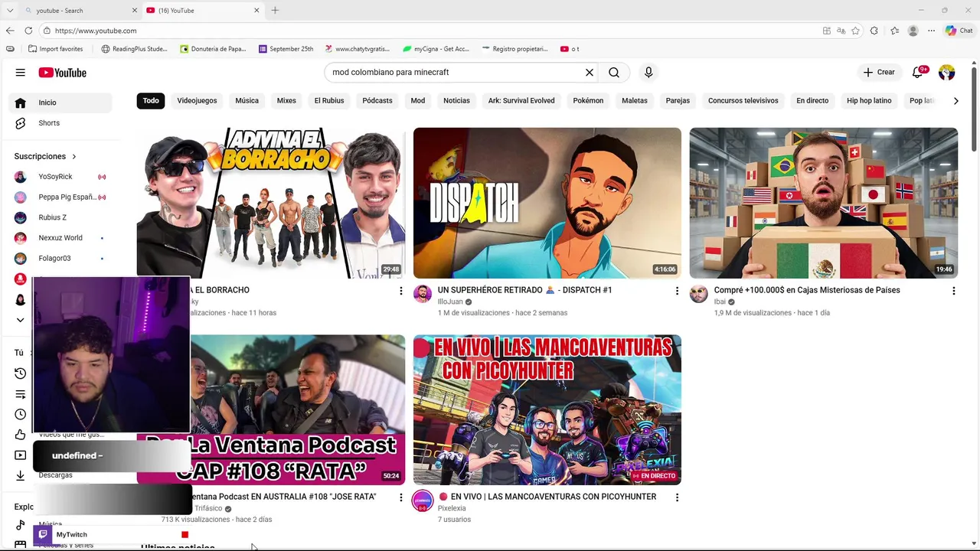Screen dimensions: 980x551
Task: Open the ReadingPlus Stude... bookmark
Action: click(x=134, y=49)
